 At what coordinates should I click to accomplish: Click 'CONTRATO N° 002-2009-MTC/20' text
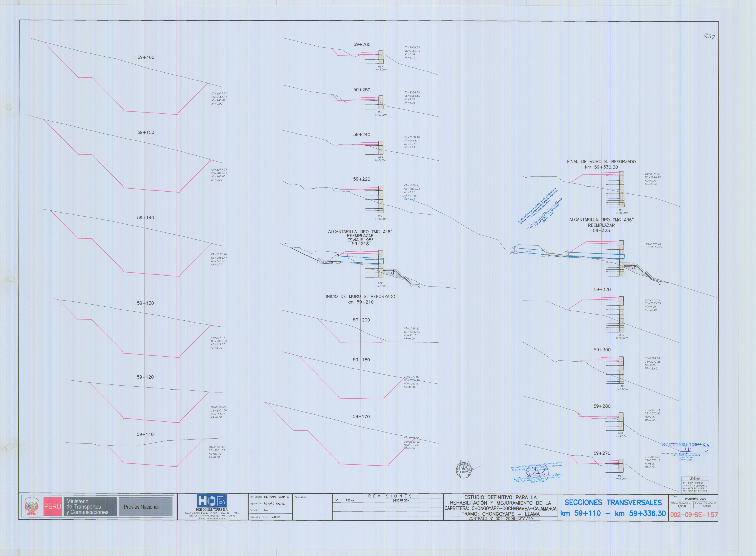click(500, 519)
